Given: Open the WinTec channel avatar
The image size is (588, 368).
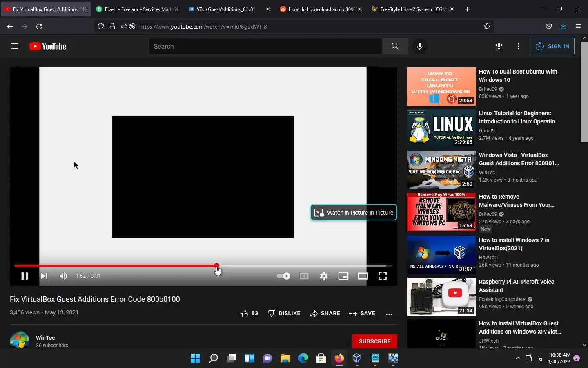Looking at the screenshot, I should 20,340.
